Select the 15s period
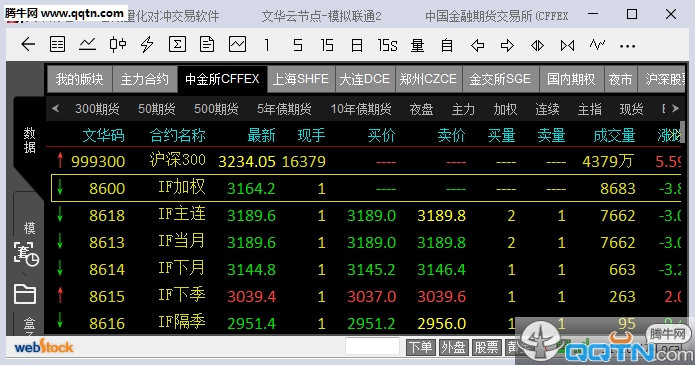The image size is (695, 365). tap(387, 45)
